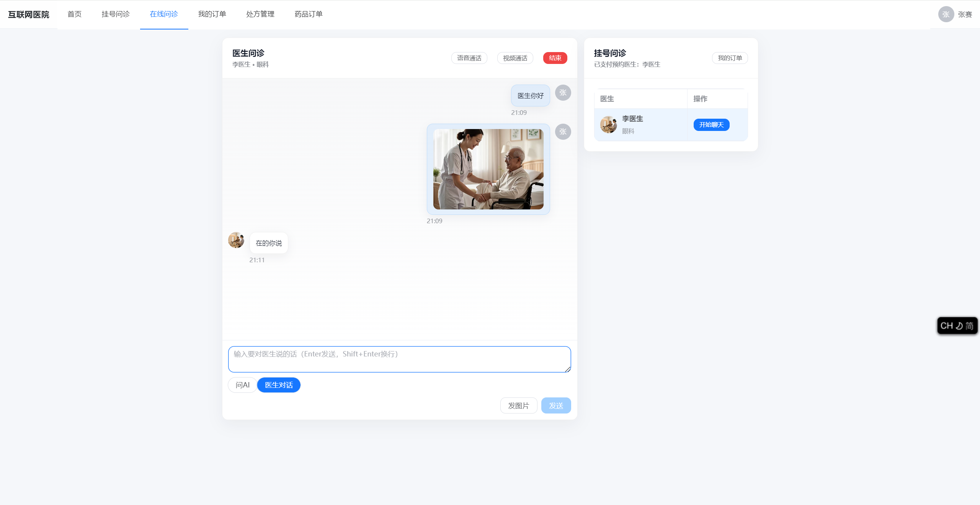Start a 视频通话 with the doctor
This screenshot has height=505, width=980.
(x=515, y=58)
